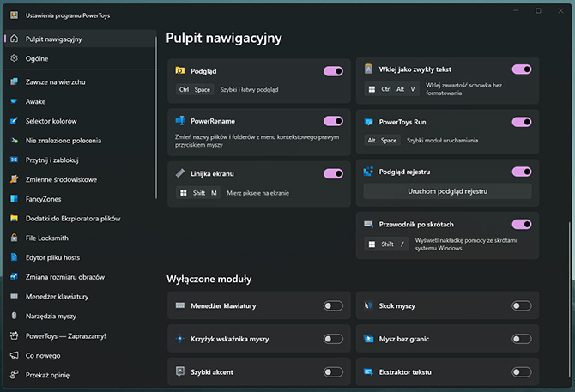This screenshot has height=392, width=575.
Task: Click the Skok myszy cursor icon
Action: pos(368,305)
